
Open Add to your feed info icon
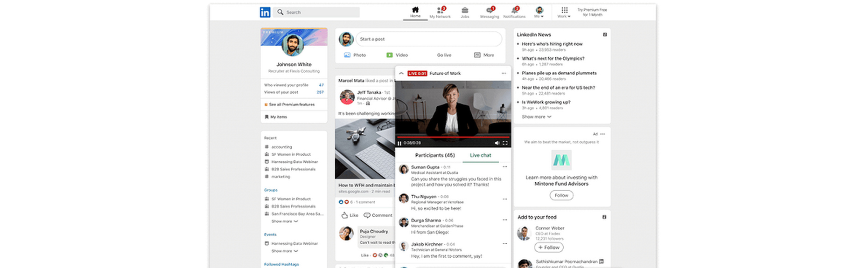604,217
